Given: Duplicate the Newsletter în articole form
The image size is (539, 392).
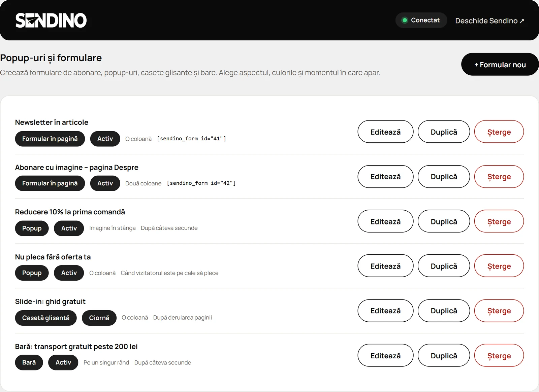Looking at the screenshot, I should 444,132.
